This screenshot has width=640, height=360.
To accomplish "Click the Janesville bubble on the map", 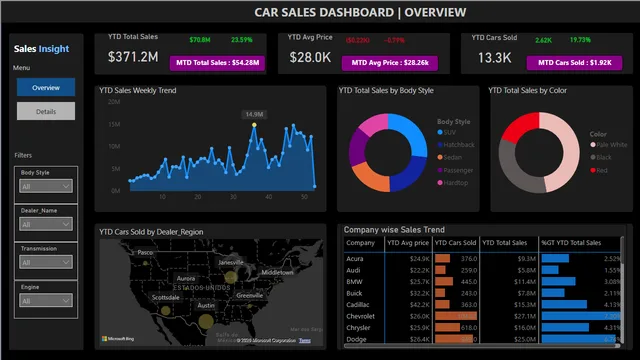I will (231, 278).
